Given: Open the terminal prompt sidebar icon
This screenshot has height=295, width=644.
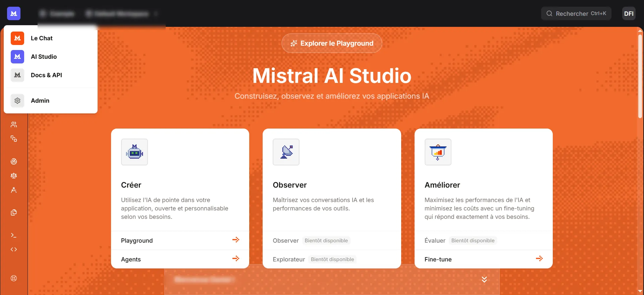Looking at the screenshot, I should (14, 235).
